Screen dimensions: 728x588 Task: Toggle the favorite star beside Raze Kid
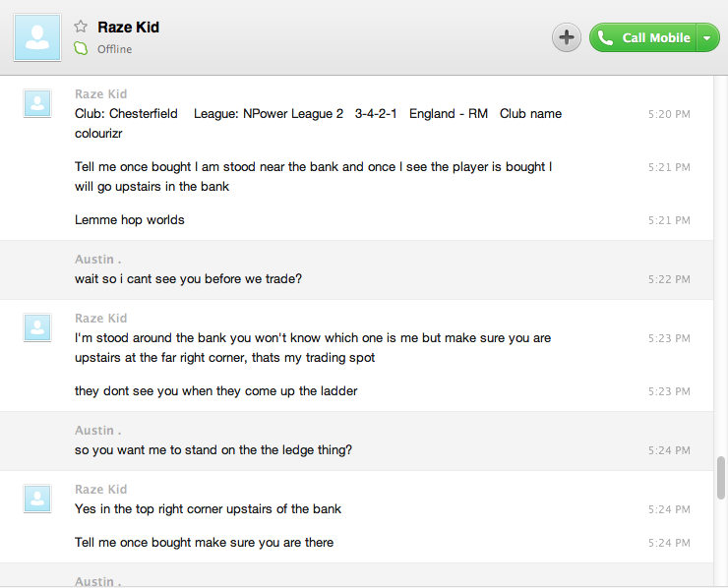click(x=81, y=27)
